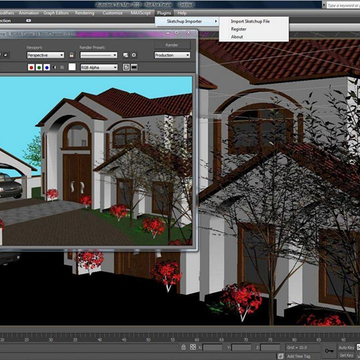Open Render Setup icon beside preset
This screenshot has width=360, height=360.
coord(126,55)
